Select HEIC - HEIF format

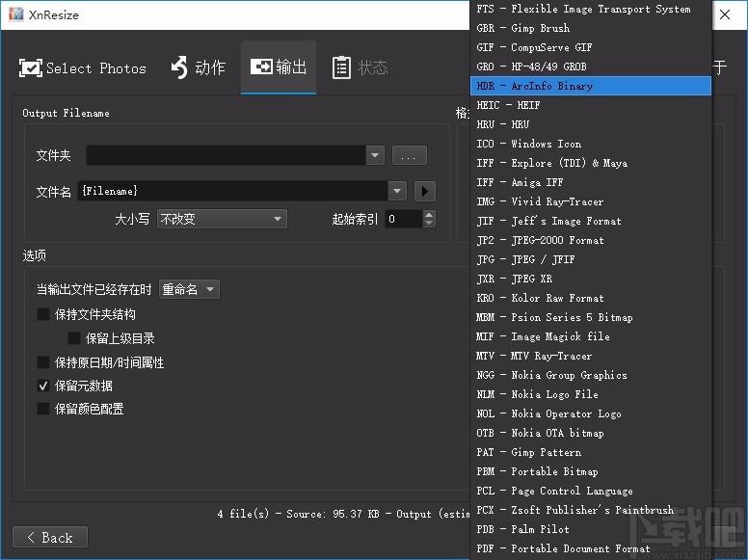tap(591, 105)
